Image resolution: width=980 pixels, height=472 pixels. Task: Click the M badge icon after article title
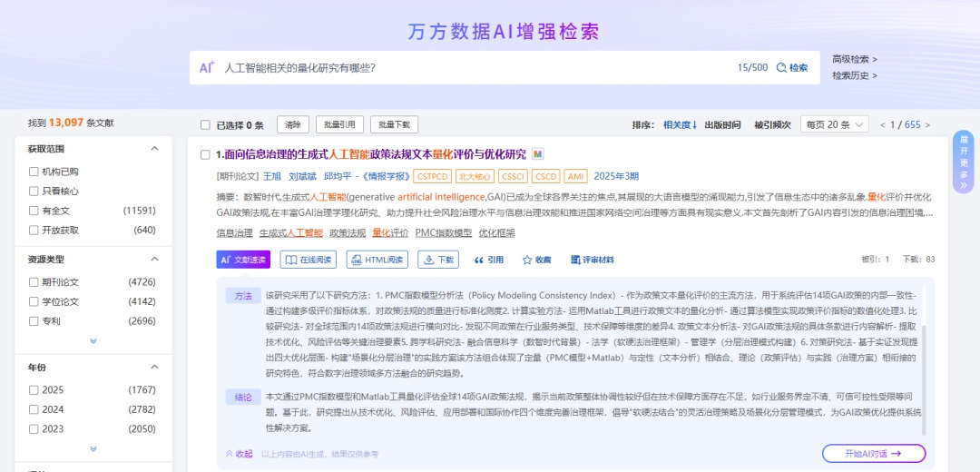pyautogui.click(x=537, y=153)
